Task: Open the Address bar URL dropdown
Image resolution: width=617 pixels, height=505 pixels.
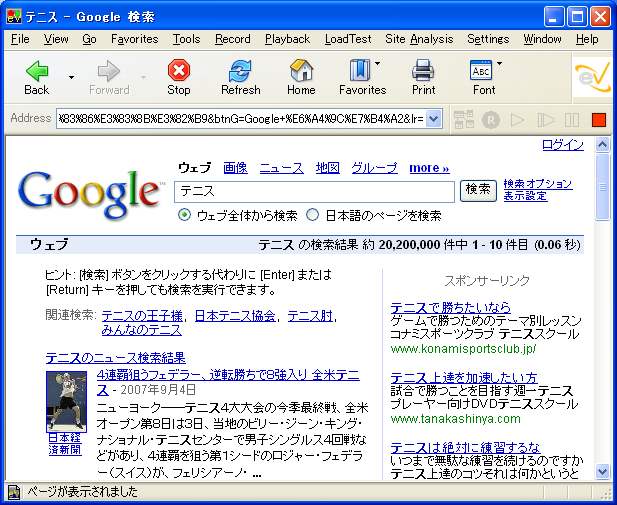Action: pos(434,118)
